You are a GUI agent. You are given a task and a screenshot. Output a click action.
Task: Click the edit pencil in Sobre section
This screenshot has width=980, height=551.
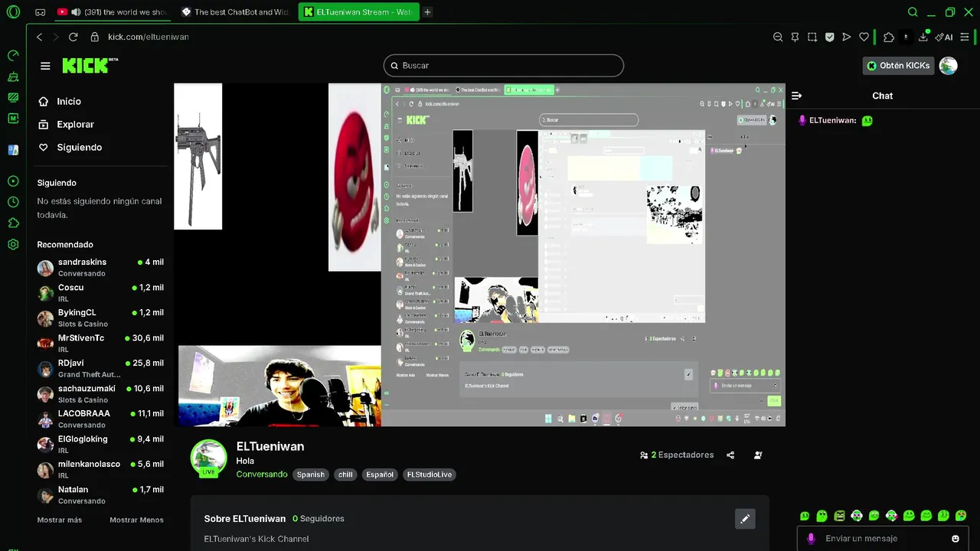[745, 519]
